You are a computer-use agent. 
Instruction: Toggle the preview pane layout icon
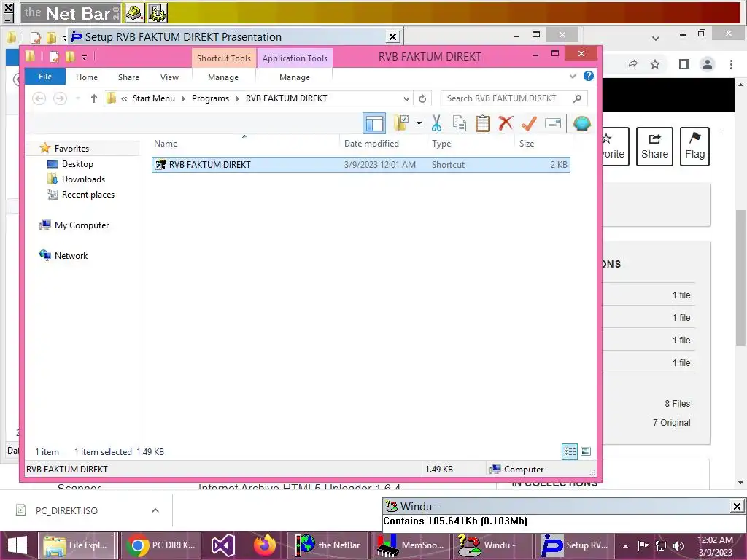374,124
